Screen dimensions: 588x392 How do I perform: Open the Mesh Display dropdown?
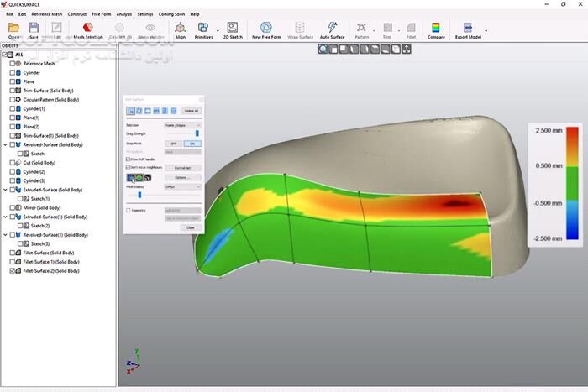(182, 187)
